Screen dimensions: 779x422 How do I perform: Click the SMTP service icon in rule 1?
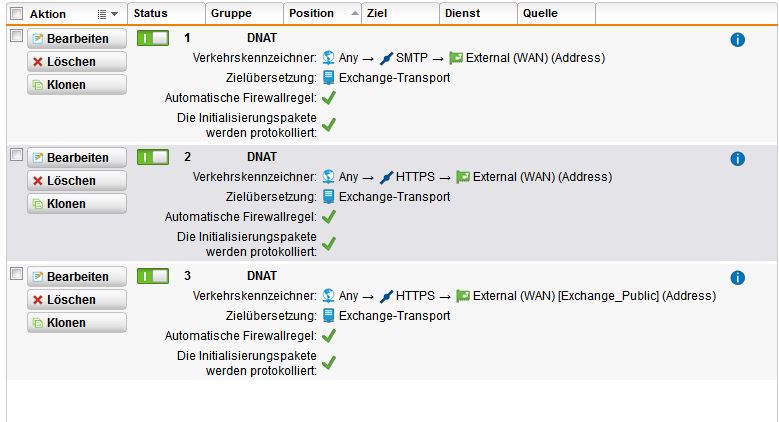(x=386, y=58)
